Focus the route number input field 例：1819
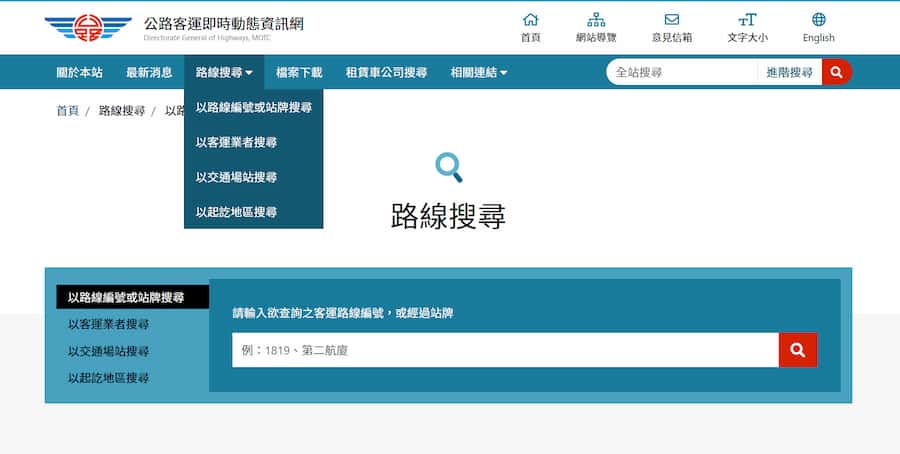The image size is (900, 454). [x=505, y=350]
